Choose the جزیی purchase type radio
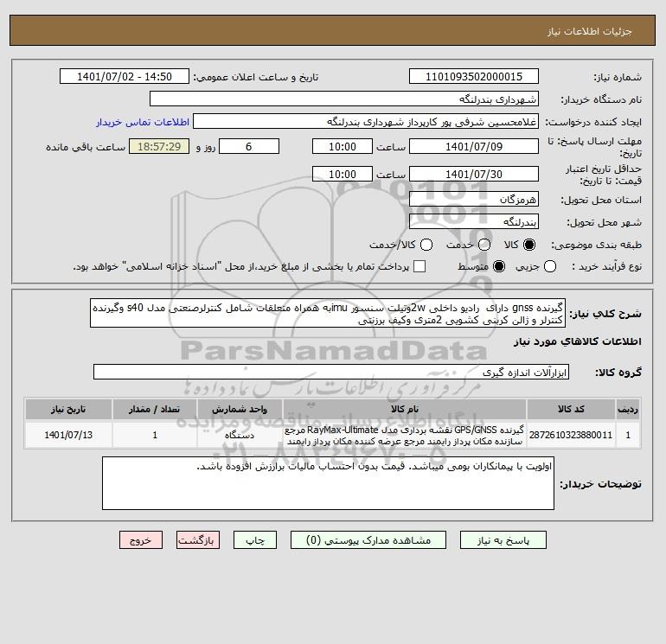The height and width of the screenshot is (644, 666). 550,266
